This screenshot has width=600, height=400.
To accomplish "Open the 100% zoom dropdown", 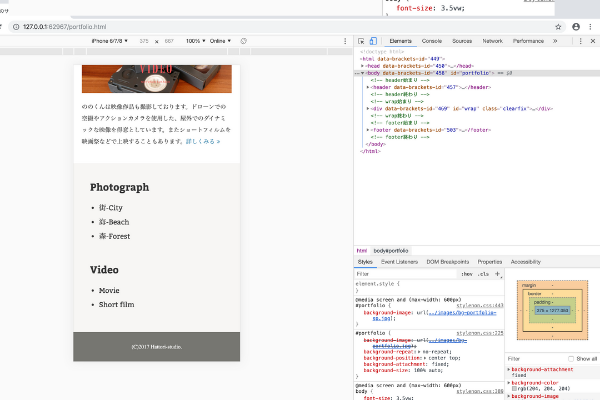I will coord(196,41).
